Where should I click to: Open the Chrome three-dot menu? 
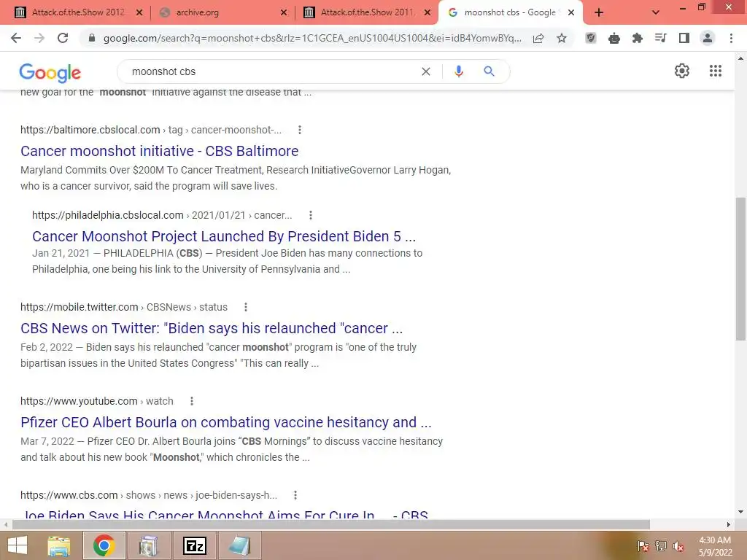731,38
